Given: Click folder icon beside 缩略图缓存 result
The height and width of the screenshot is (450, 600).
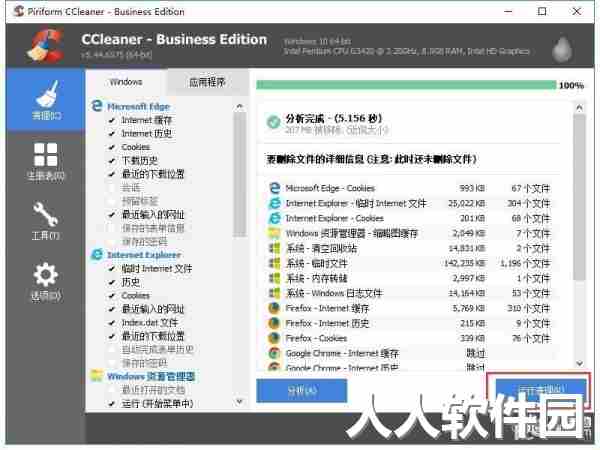Looking at the screenshot, I should tap(274, 233).
